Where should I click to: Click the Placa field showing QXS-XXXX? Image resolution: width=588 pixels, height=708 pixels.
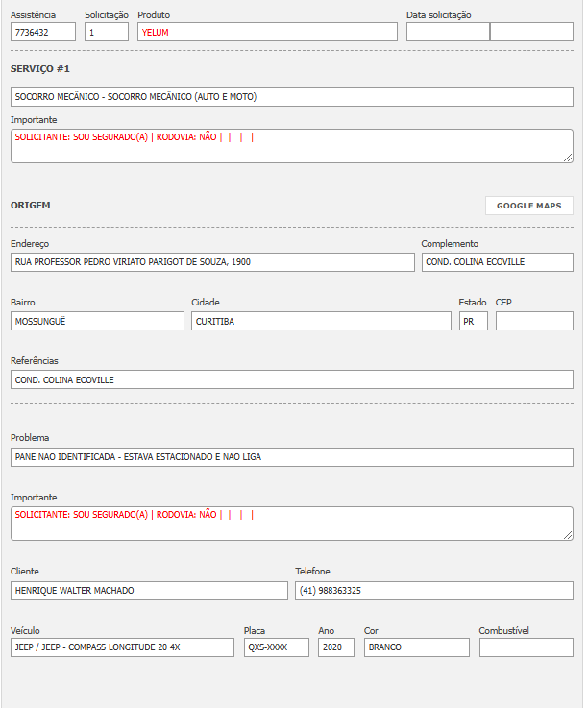coord(277,647)
